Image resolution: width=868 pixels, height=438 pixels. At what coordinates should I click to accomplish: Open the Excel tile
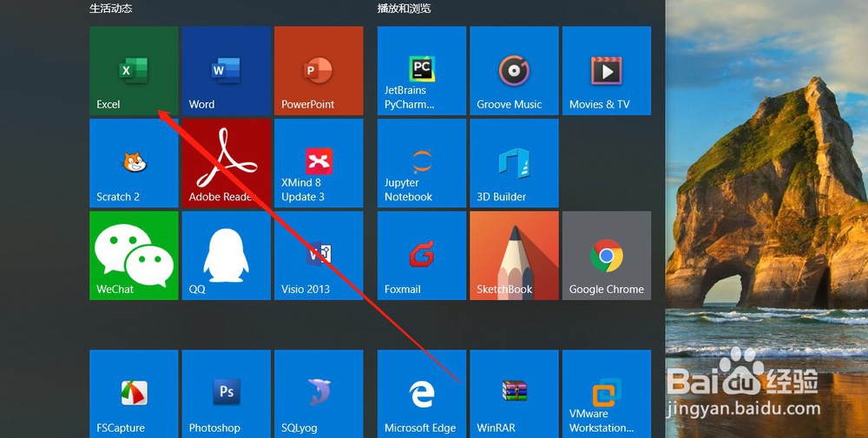tap(134, 71)
